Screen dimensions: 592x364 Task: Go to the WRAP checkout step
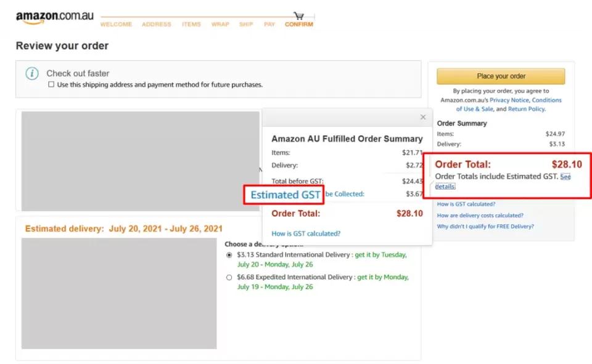tap(220, 25)
